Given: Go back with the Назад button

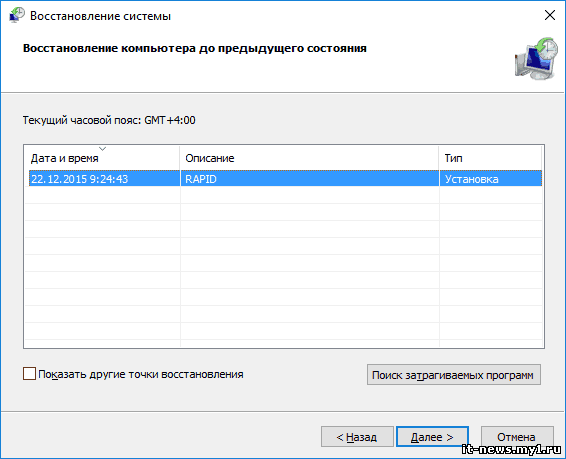Looking at the screenshot, I should click(357, 437).
